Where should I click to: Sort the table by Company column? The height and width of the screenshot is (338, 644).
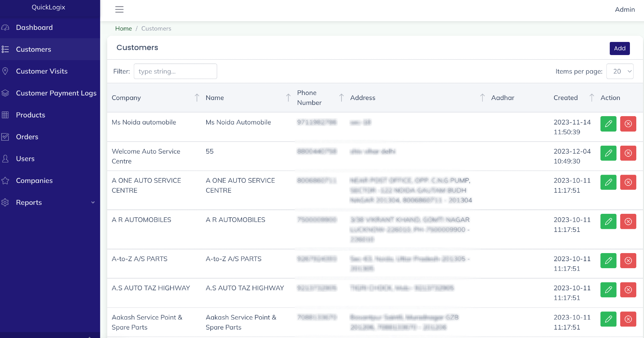197,98
